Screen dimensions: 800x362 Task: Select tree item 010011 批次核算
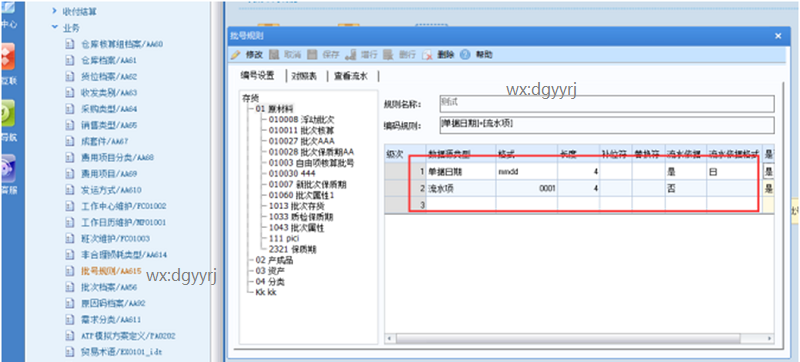[302, 130]
